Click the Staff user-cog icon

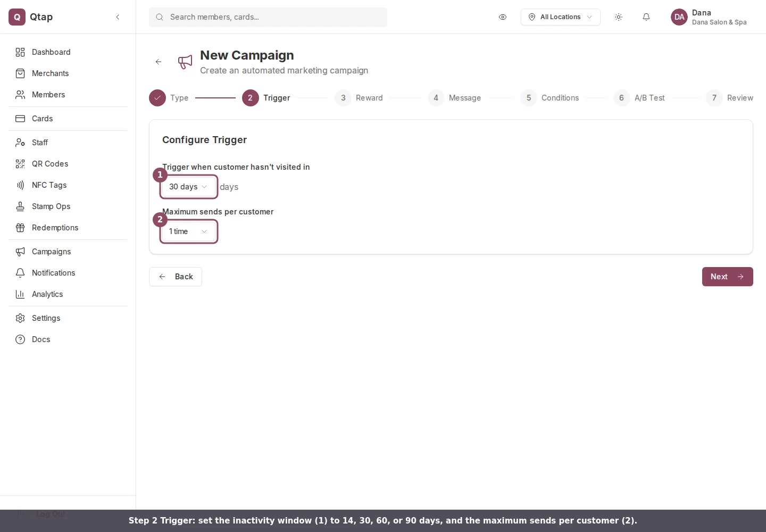pyautogui.click(x=20, y=143)
